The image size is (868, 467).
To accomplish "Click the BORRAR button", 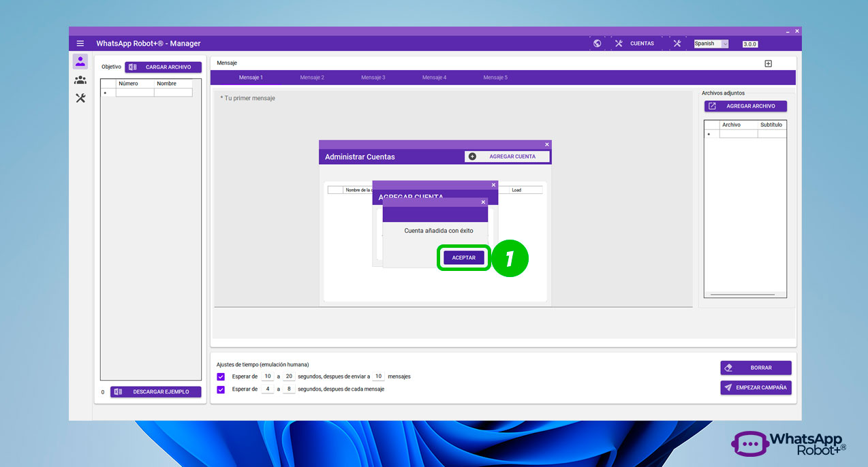I will pos(756,368).
